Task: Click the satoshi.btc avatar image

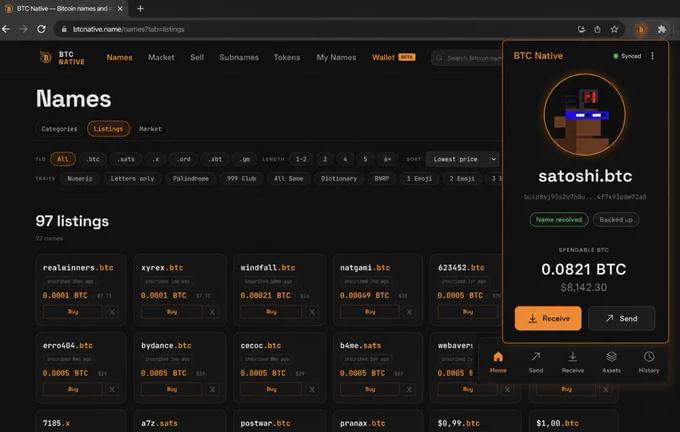Action: click(x=585, y=115)
